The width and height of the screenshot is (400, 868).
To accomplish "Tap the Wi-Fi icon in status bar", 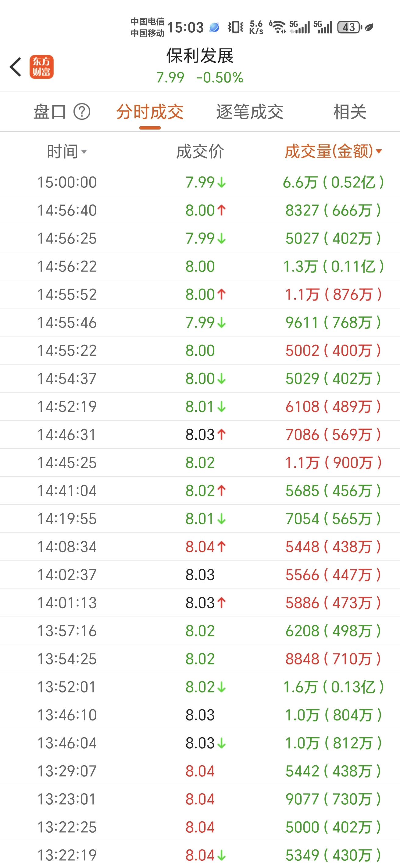I will 278,27.
